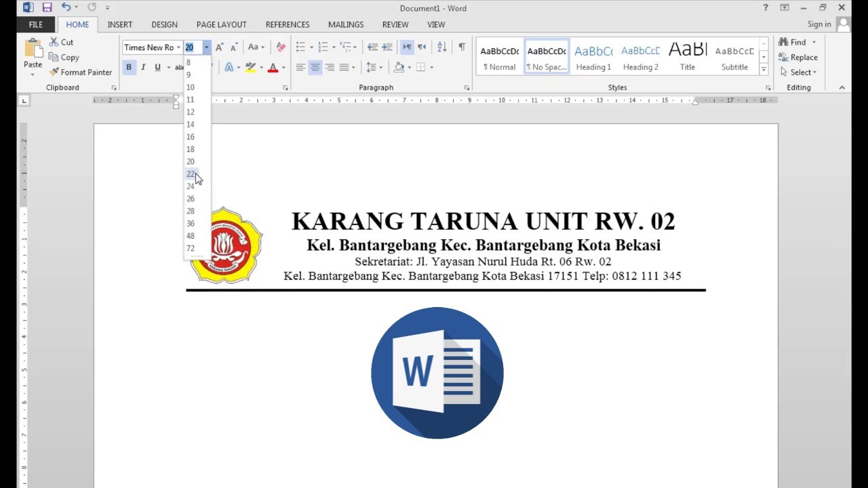
Task: Open the Clipboard dialog launcher
Action: [x=114, y=88]
